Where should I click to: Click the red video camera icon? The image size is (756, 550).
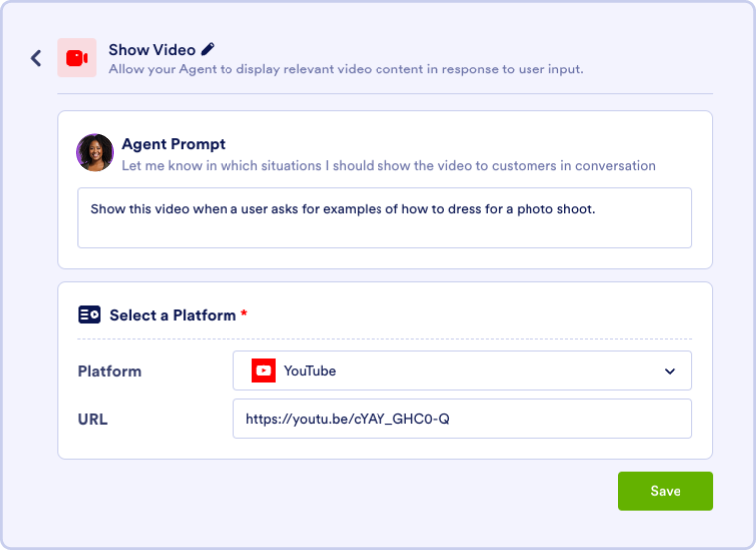76,58
